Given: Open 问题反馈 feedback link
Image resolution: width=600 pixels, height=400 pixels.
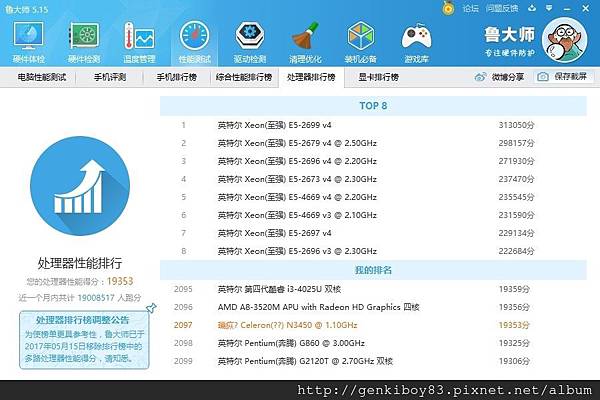Looking at the screenshot, I should click(502, 8).
